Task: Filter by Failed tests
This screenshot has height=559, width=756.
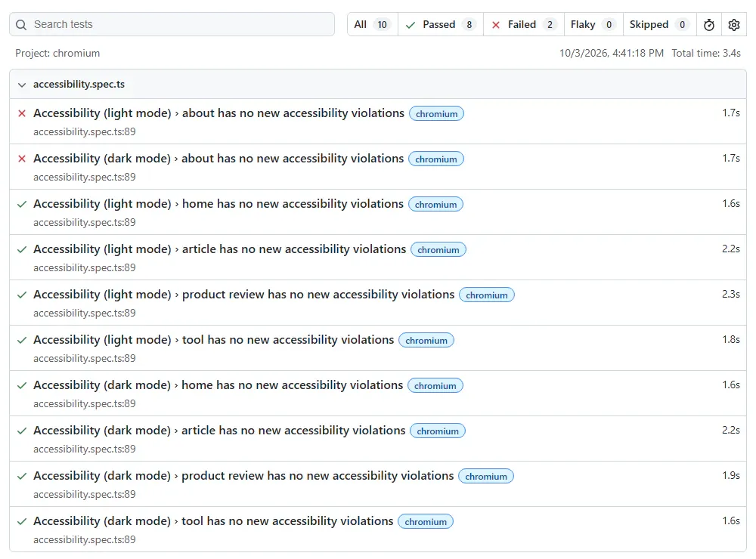Action: [524, 25]
